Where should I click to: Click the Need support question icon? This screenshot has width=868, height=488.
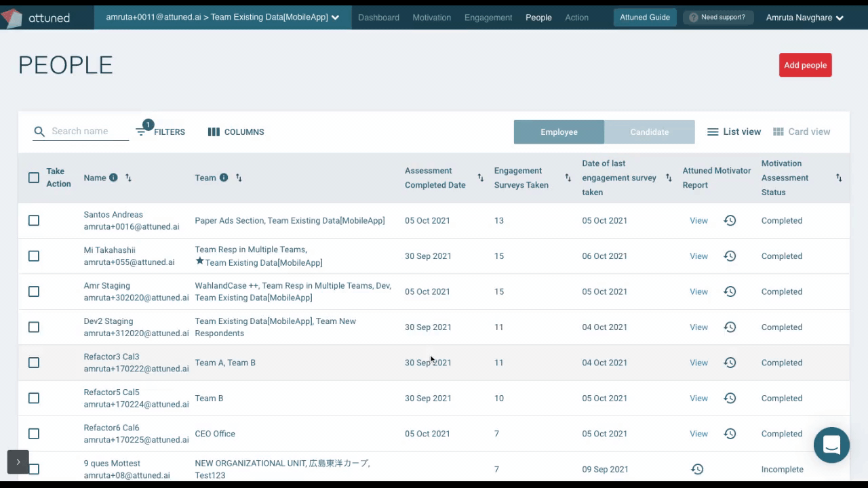[693, 18]
